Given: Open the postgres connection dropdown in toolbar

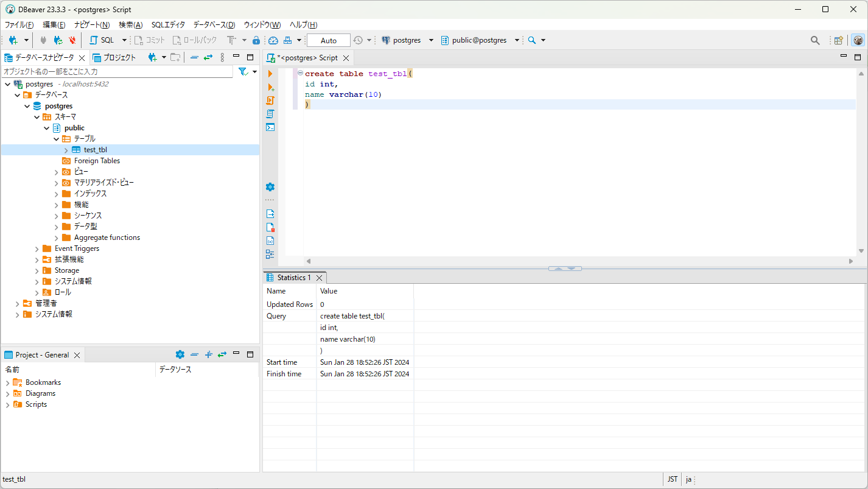Looking at the screenshot, I should pyautogui.click(x=432, y=40).
